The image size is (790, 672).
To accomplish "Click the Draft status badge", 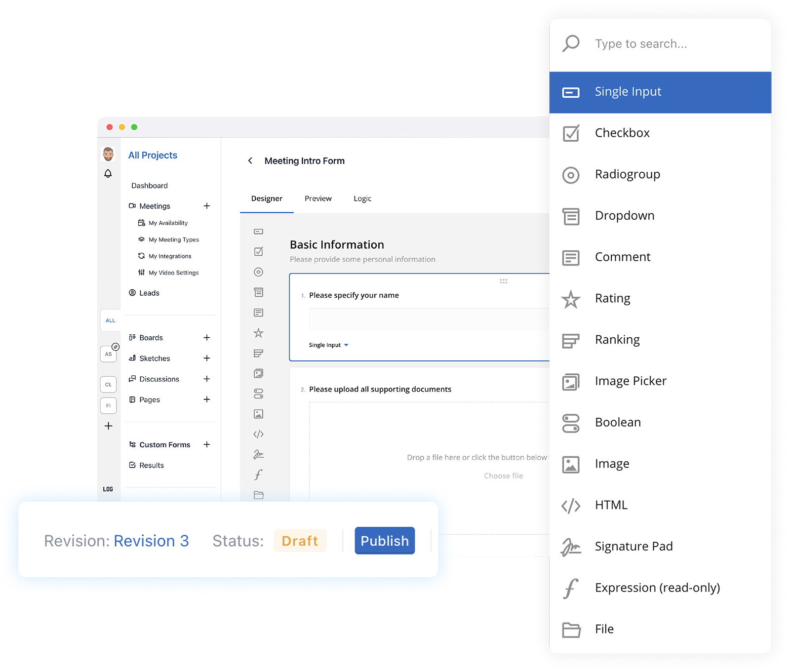I will tap(300, 541).
